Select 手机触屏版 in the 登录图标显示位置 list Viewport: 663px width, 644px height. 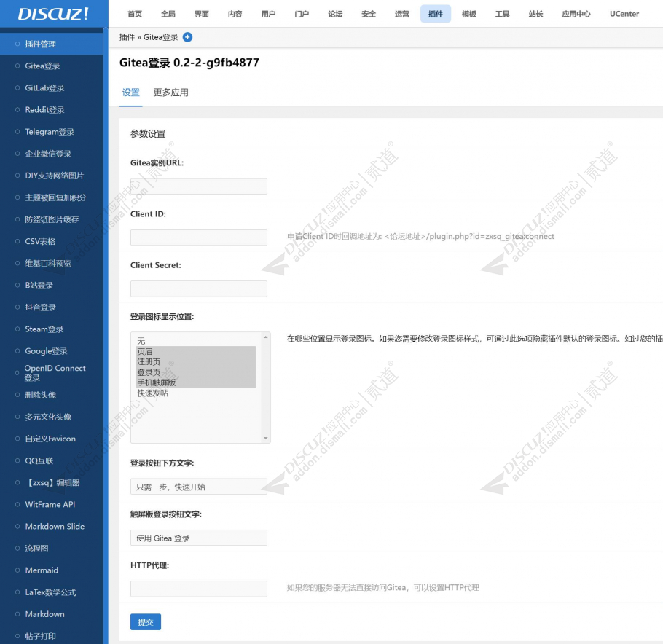tap(196, 382)
